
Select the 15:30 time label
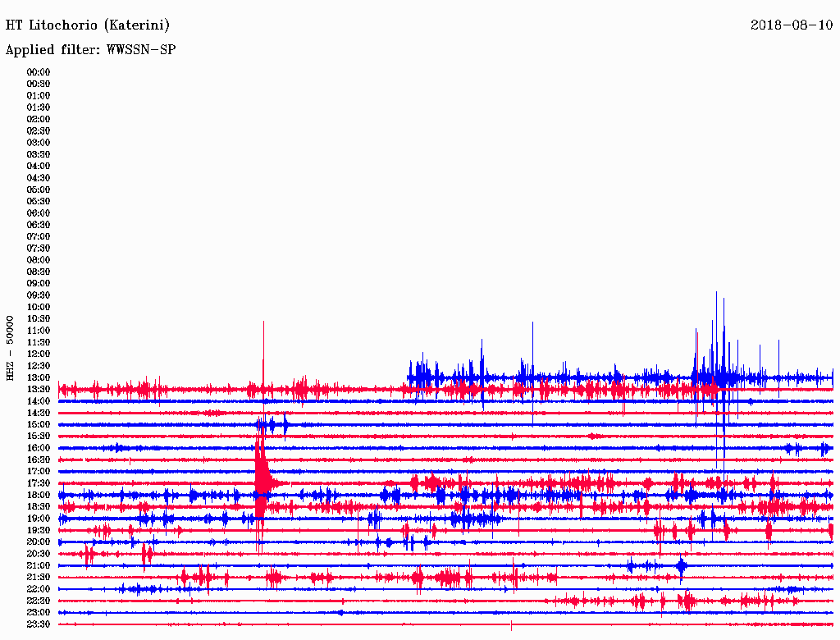[x=39, y=437]
